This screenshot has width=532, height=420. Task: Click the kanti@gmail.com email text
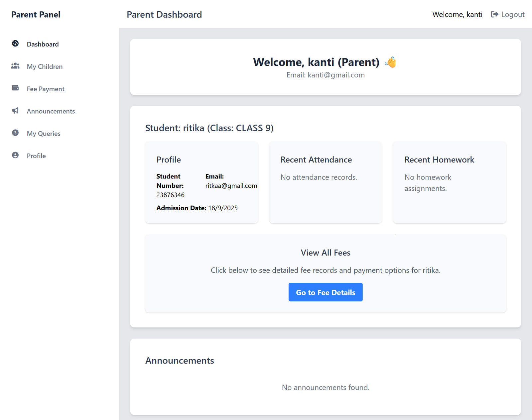pos(336,75)
